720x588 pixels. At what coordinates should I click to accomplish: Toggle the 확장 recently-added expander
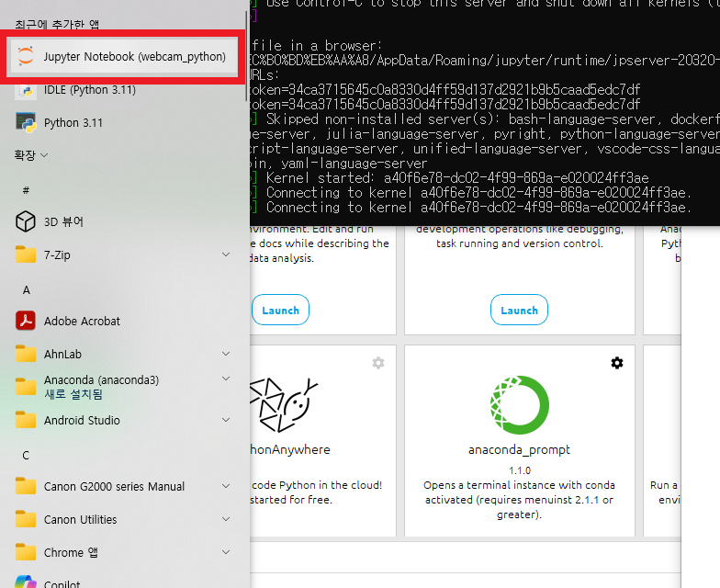(x=31, y=155)
